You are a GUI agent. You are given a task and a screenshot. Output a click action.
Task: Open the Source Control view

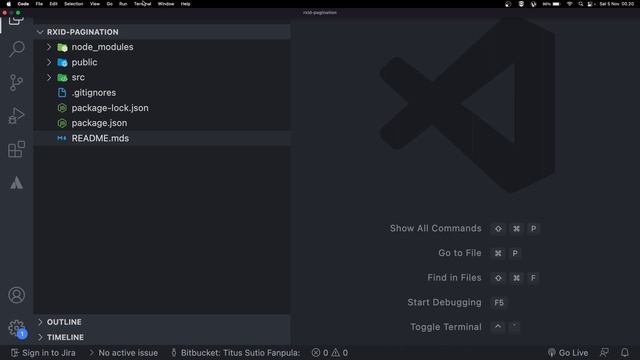(x=16, y=82)
